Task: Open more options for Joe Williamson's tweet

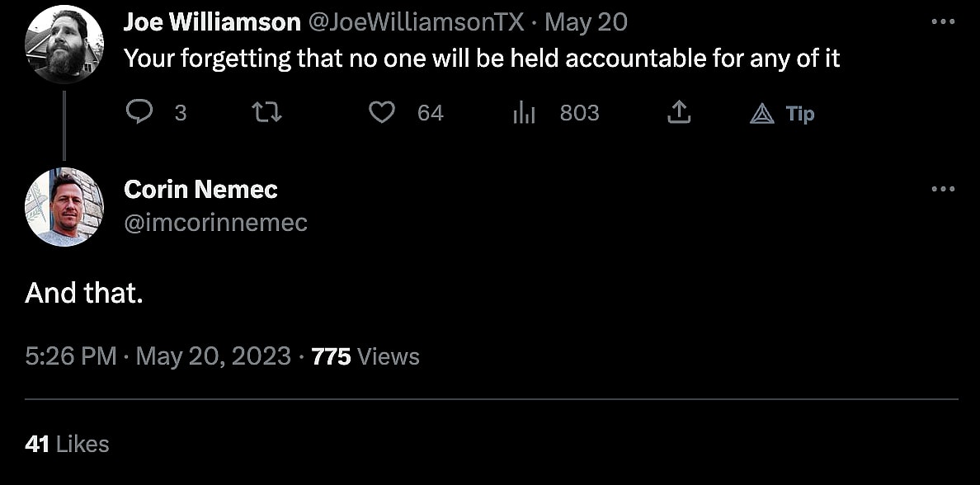Action: tap(942, 22)
